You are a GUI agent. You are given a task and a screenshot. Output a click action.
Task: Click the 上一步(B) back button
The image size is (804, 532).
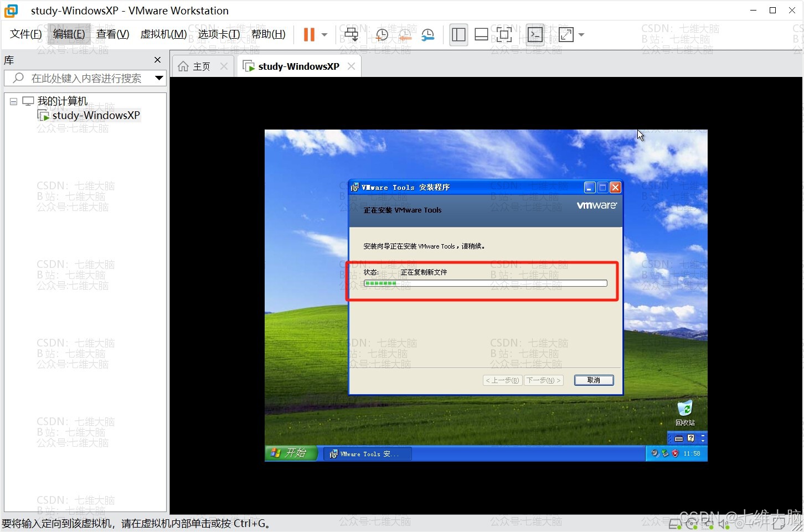(502, 380)
